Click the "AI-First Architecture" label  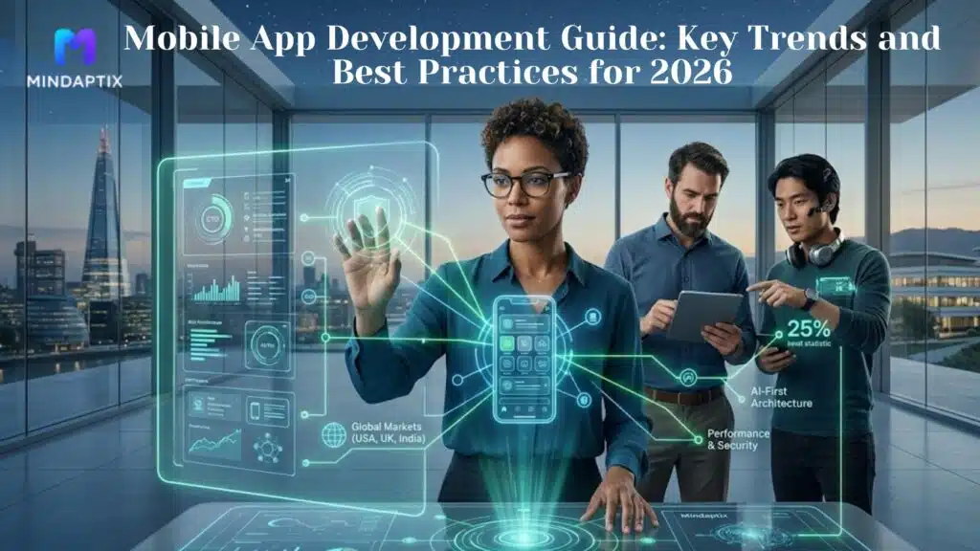click(781, 397)
